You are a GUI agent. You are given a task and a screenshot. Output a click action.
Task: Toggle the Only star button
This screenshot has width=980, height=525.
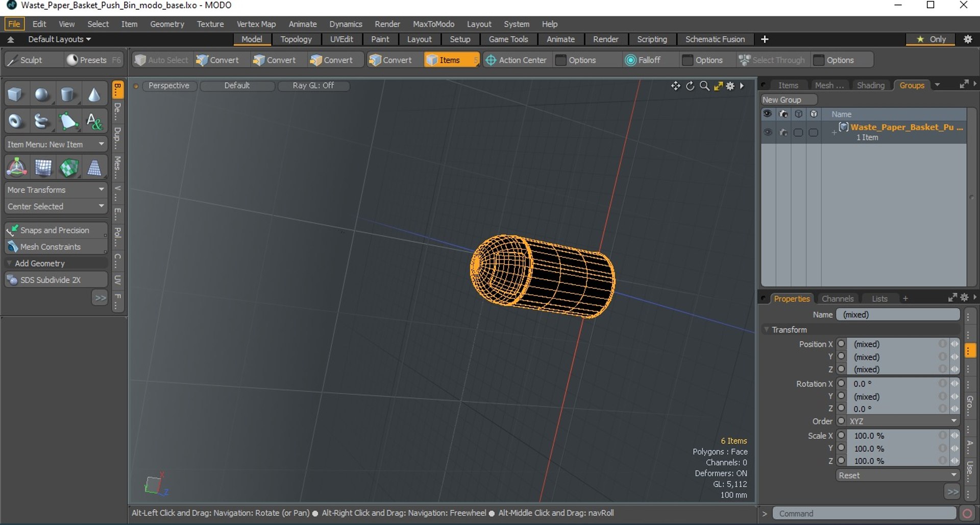click(931, 39)
